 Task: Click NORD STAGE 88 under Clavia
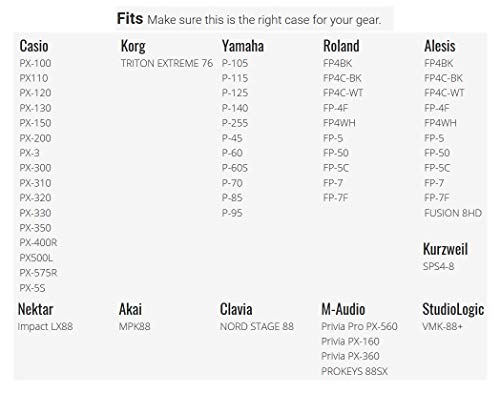point(257,326)
